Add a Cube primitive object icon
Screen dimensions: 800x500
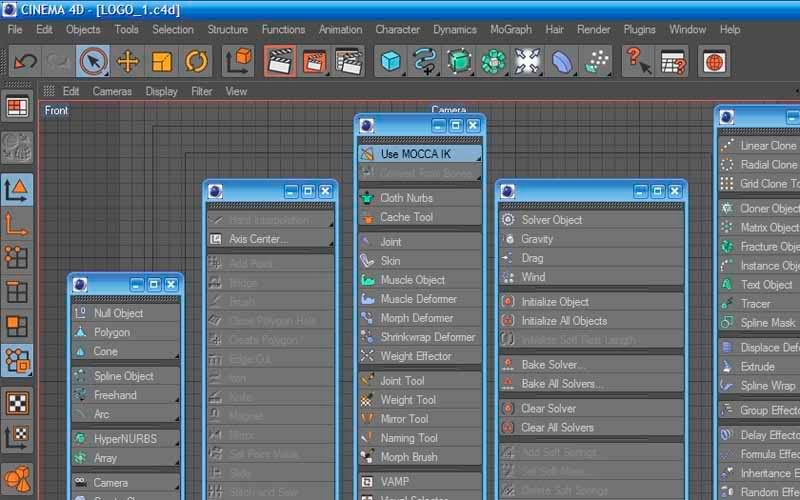coord(391,62)
